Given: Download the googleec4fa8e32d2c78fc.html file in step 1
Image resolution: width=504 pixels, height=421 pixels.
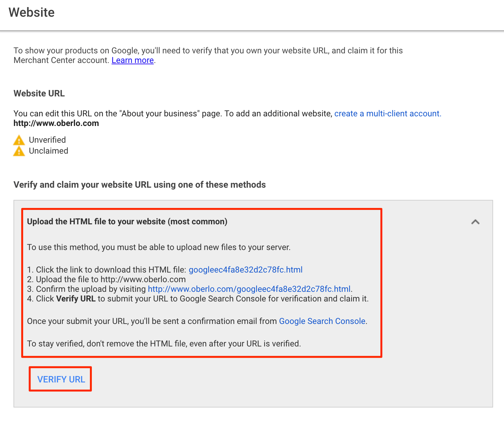Looking at the screenshot, I should tap(246, 270).
